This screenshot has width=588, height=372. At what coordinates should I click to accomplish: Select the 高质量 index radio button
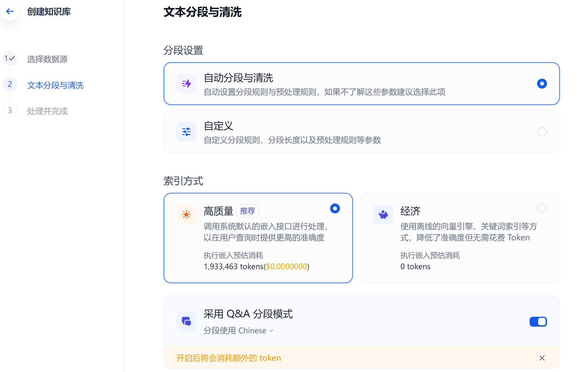tap(335, 208)
